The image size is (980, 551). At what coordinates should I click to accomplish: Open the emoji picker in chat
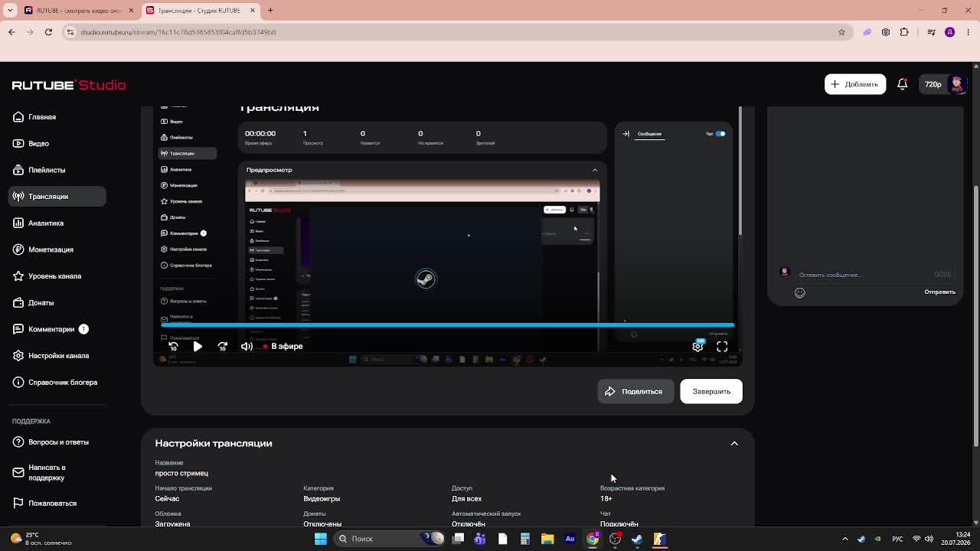(x=799, y=292)
